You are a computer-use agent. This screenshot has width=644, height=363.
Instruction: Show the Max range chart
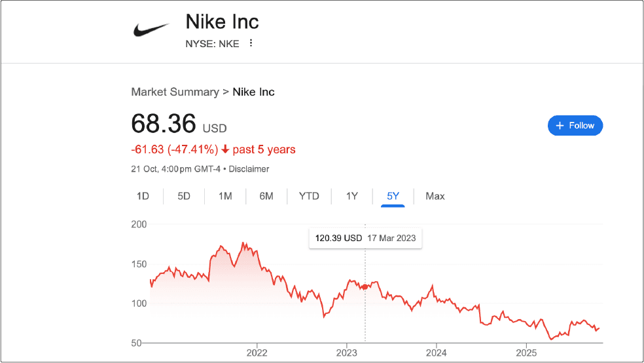[x=435, y=196]
